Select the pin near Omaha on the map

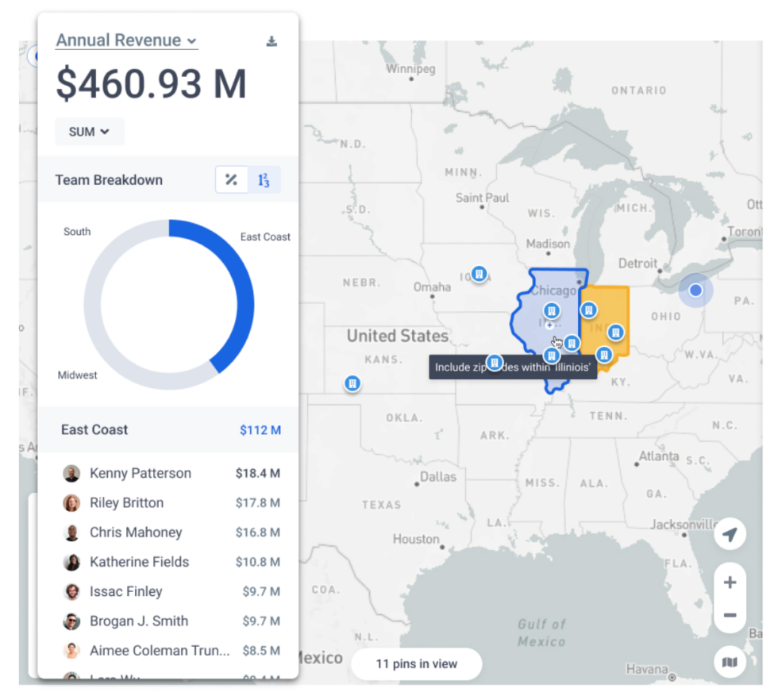(x=479, y=274)
